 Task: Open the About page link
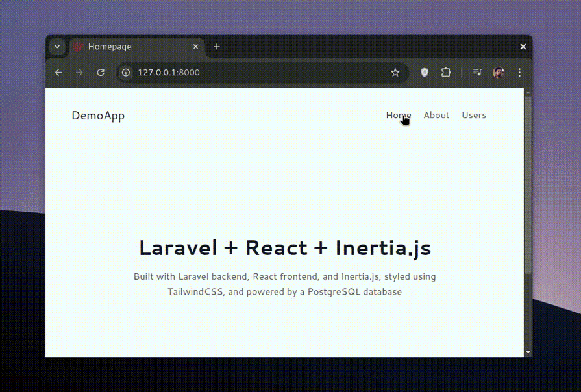coord(436,115)
